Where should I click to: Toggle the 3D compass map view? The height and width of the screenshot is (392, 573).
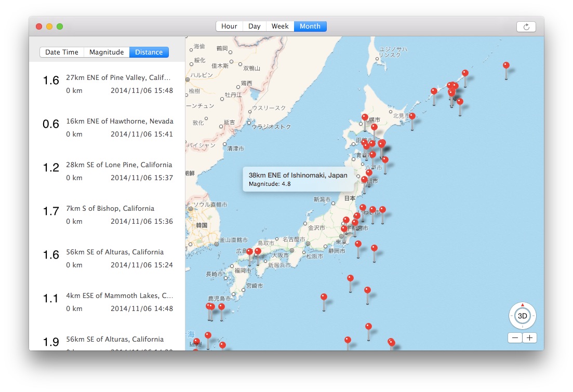(522, 316)
